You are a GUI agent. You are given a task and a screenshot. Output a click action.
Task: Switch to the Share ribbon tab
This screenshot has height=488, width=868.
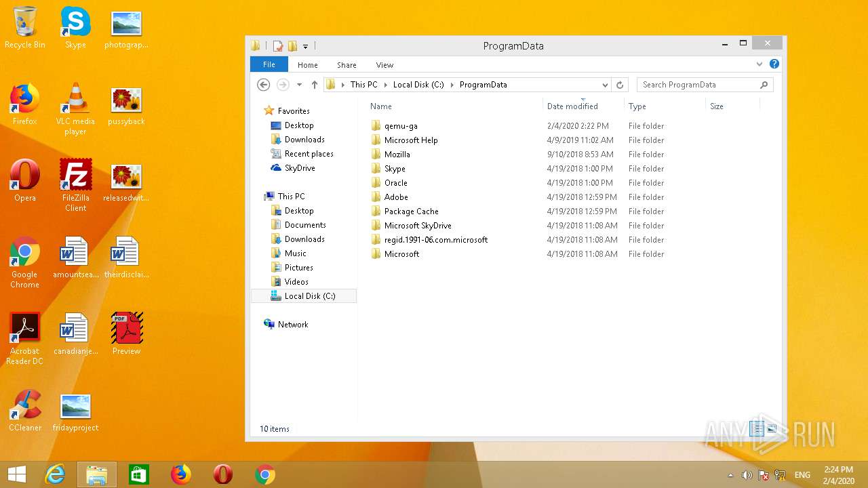pos(347,65)
